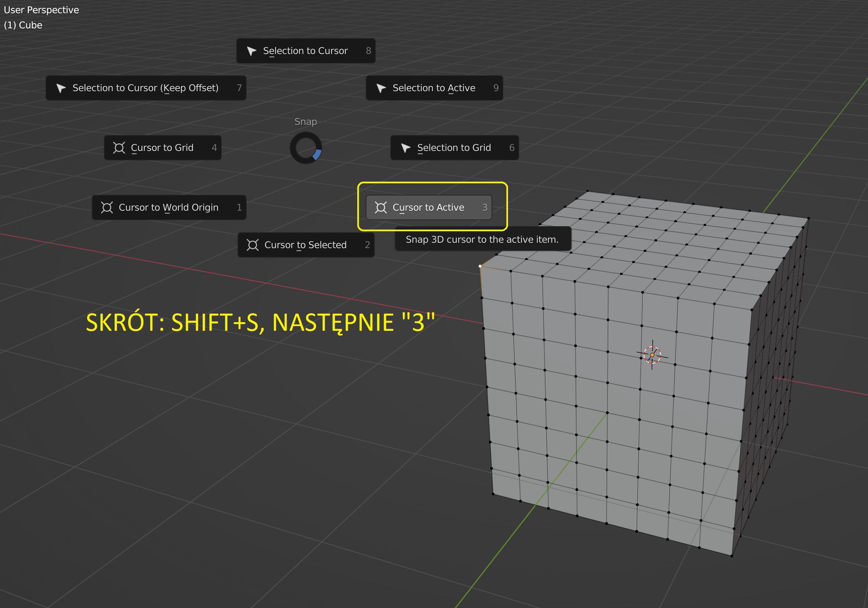Click the shortcut number 8 beside Selection to Cursor
The image size is (868, 608).
click(x=368, y=51)
